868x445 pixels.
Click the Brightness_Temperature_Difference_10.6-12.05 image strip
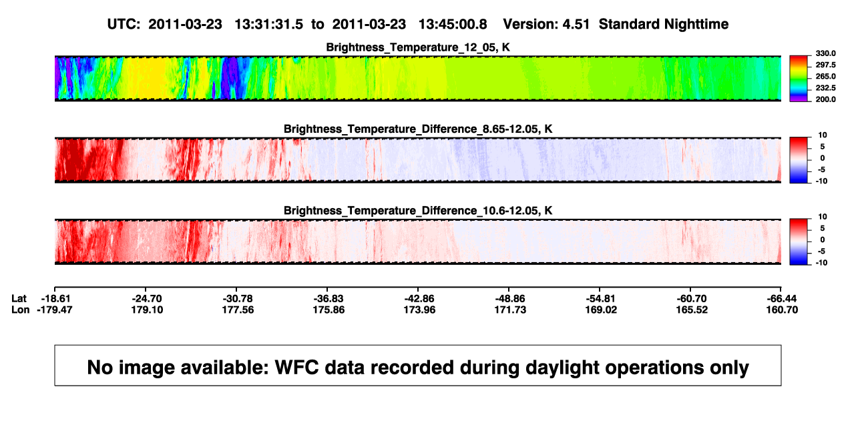pyautogui.click(x=418, y=242)
